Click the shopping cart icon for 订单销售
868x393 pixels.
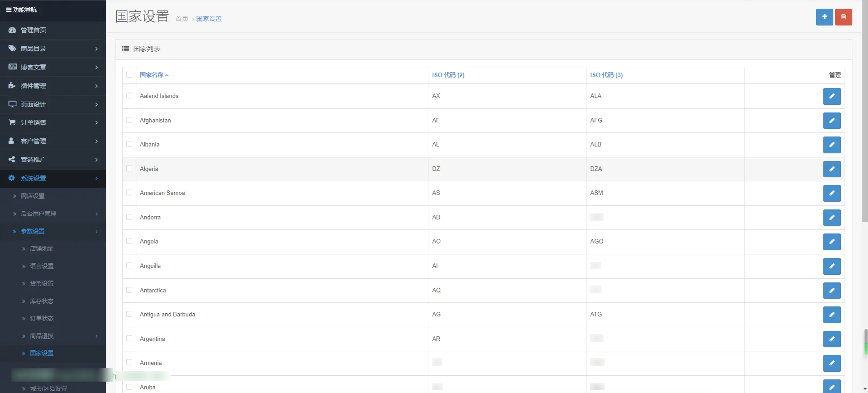(x=12, y=122)
